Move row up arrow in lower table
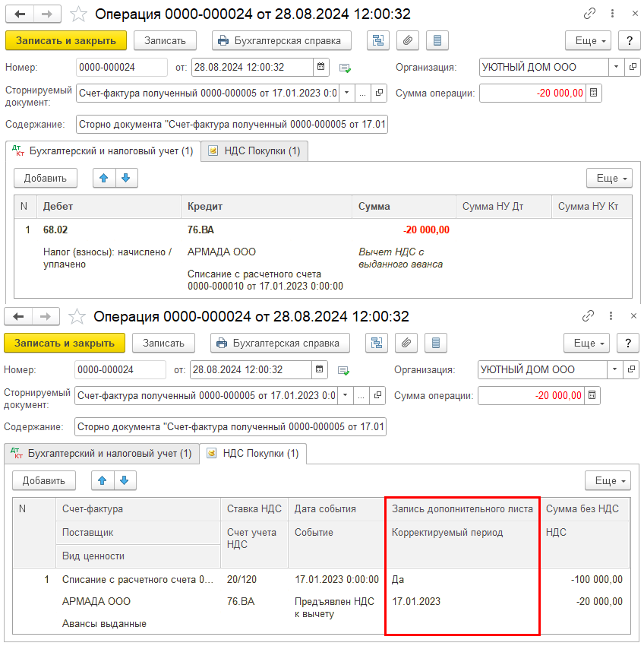 [x=102, y=480]
